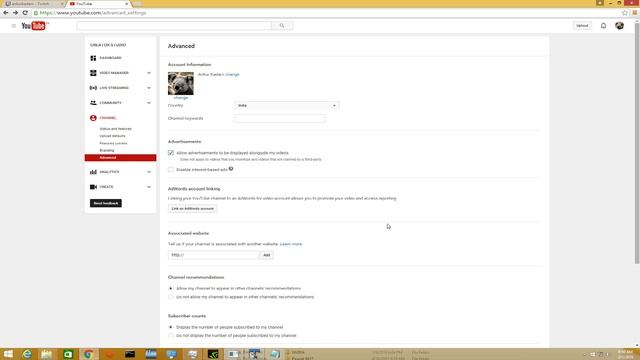
Task: Click the Channel sidebar icon
Action: pos(93,118)
